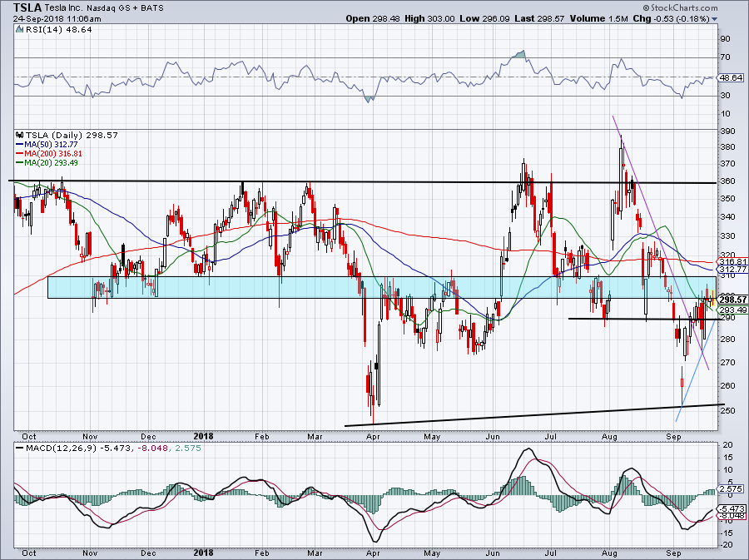Click the 293.49 price axis tag
The height and width of the screenshot is (560, 749).
click(732, 310)
